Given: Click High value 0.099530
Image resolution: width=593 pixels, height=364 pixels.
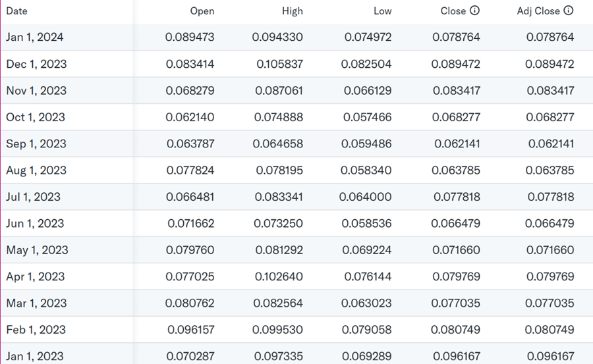Looking at the screenshot, I should coord(277,330).
